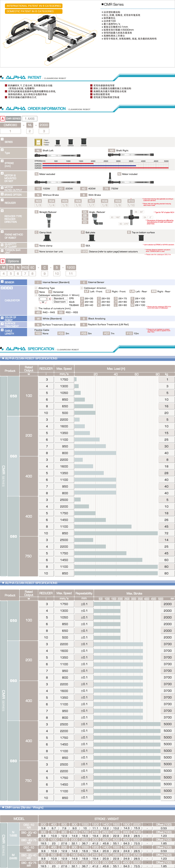Click the CMR080 model code box

tap(10, 125)
